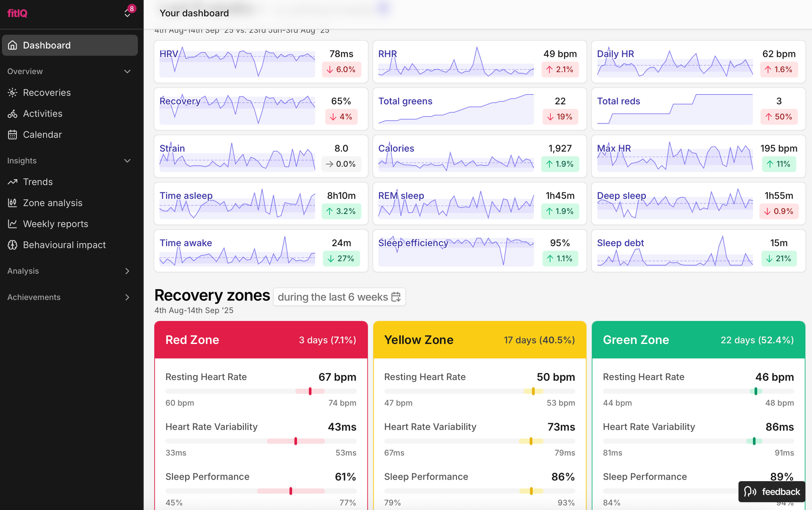The height and width of the screenshot is (510, 812).
Task: Click the Green Zone header
Action: 698,340
